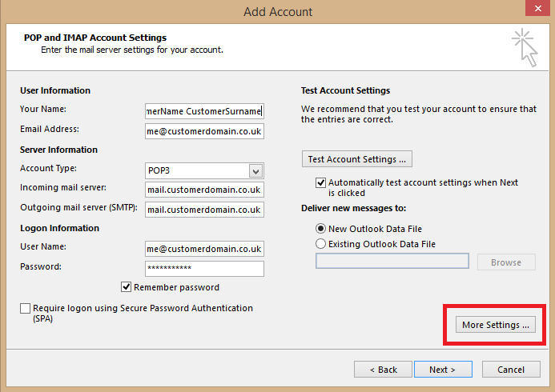Screen dimensions: 555x392
Task: Focus the Incoming mail server field
Action: pyautogui.click(x=204, y=190)
